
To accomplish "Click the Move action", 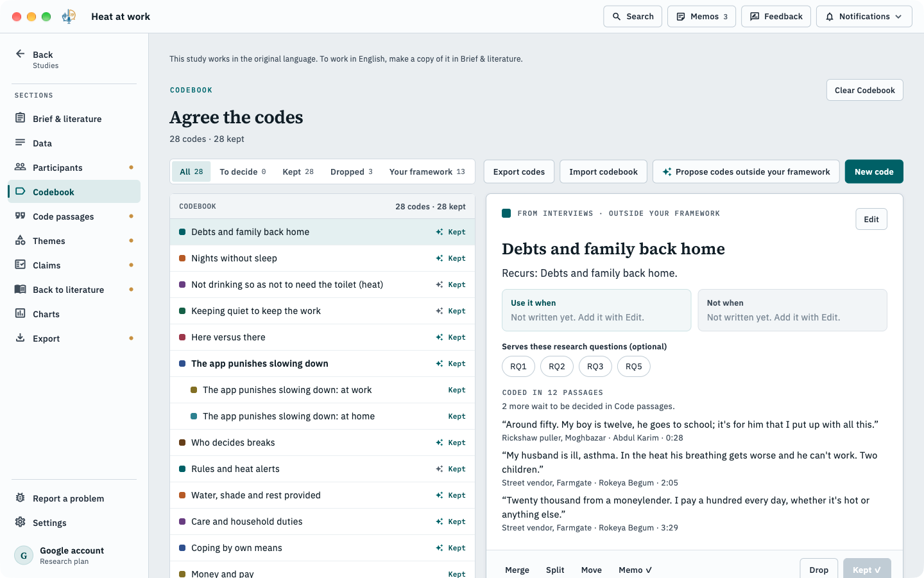I will (x=592, y=570).
